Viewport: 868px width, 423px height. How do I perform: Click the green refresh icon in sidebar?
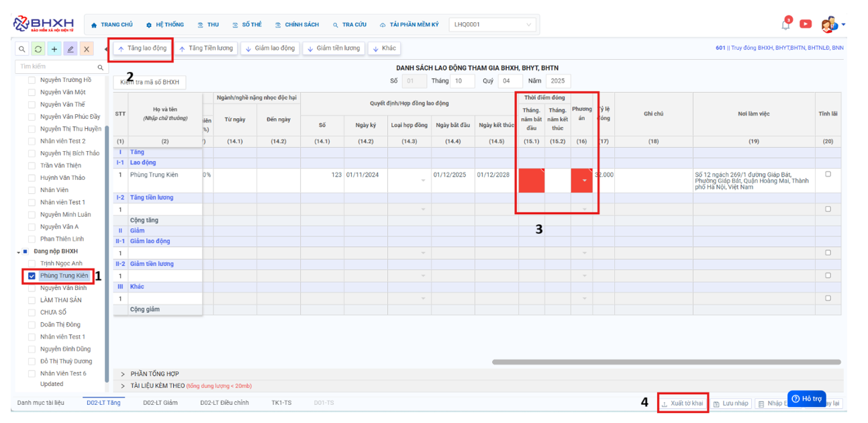(x=38, y=49)
